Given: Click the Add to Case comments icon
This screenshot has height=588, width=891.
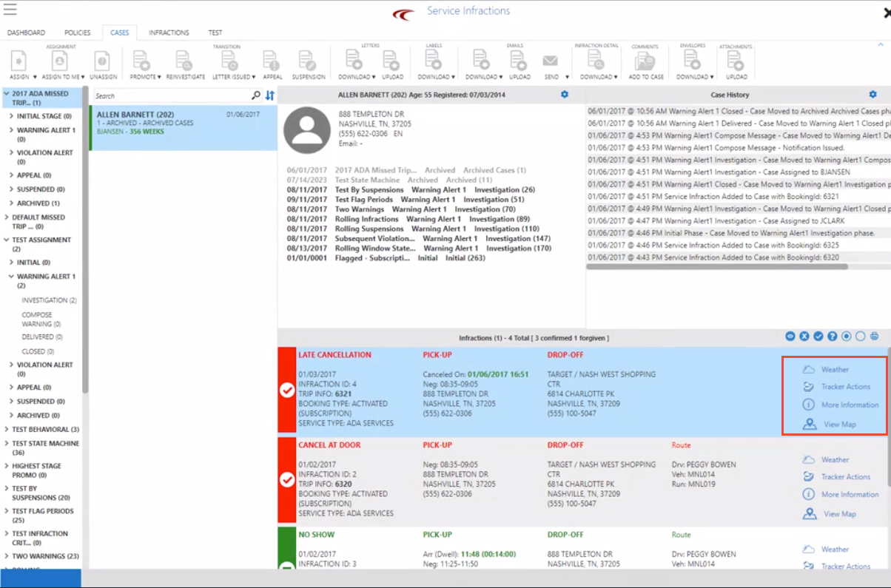Looking at the screenshot, I should (645, 62).
